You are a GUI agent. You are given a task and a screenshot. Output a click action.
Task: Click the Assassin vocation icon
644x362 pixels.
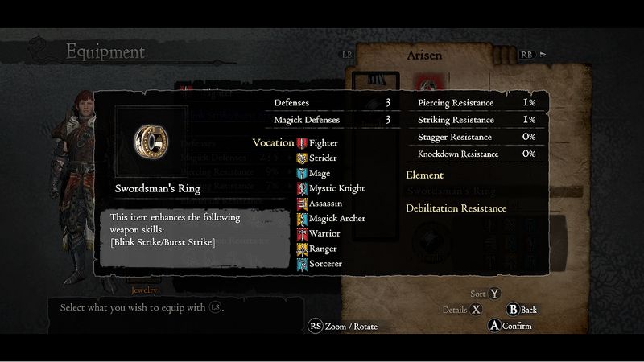tap(302, 204)
